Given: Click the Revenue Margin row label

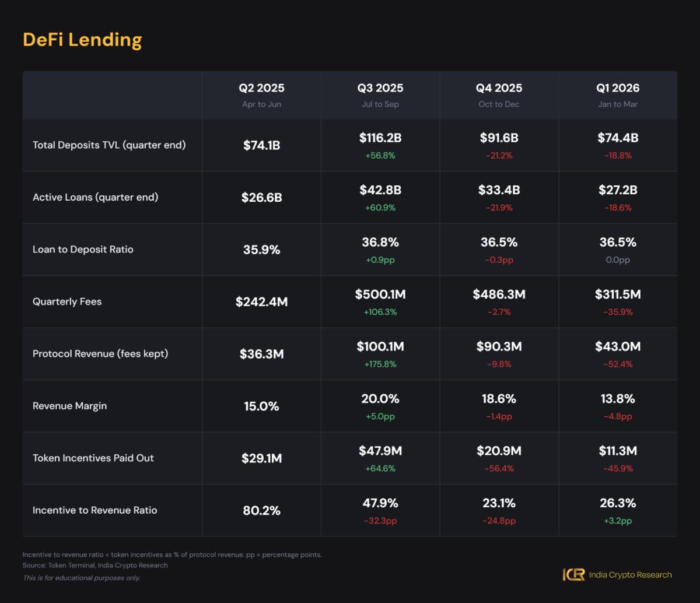Looking at the screenshot, I should pyautogui.click(x=69, y=406).
